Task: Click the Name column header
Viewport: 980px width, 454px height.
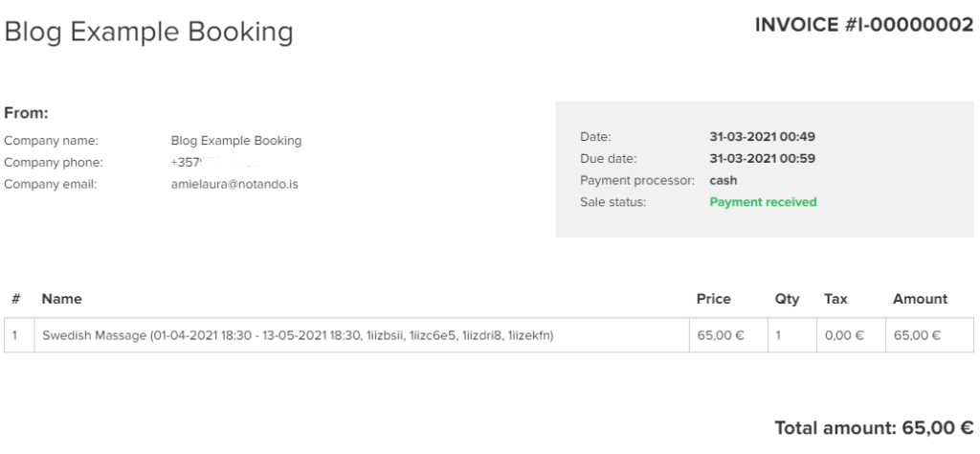Action: [x=61, y=299]
